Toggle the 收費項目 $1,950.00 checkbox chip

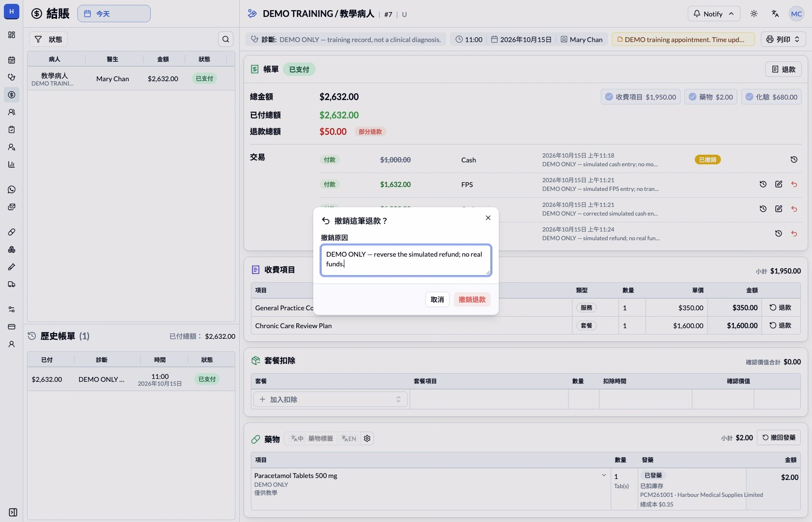(640, 97)
